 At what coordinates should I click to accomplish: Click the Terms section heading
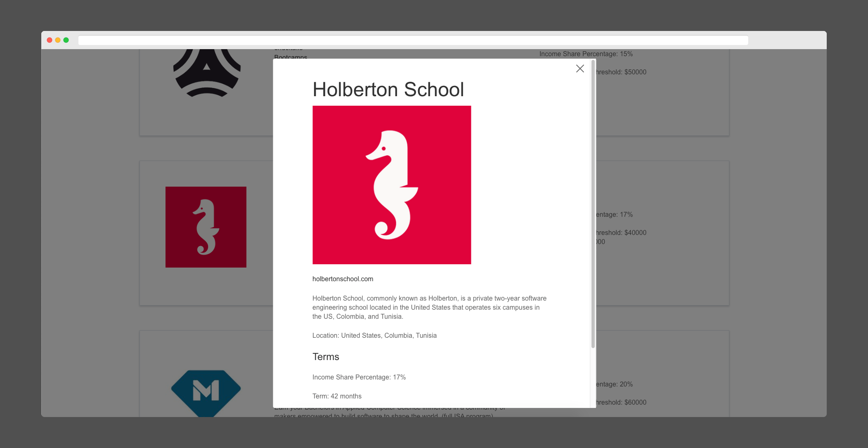326,357
